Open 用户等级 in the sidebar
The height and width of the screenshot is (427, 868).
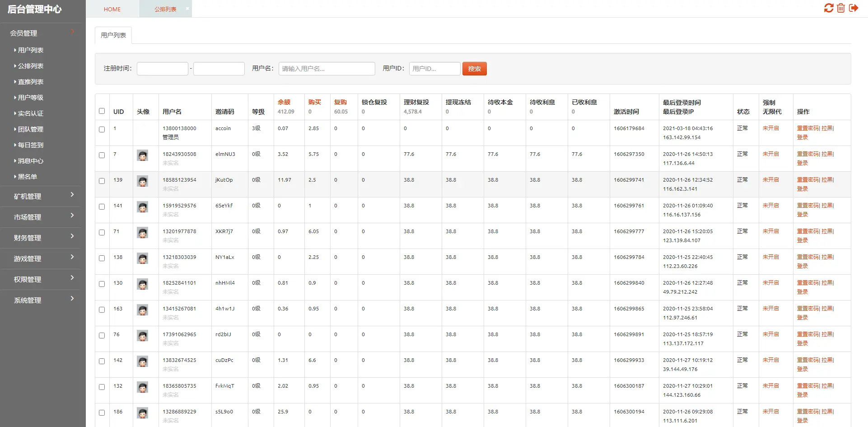[x=31, y=98]
